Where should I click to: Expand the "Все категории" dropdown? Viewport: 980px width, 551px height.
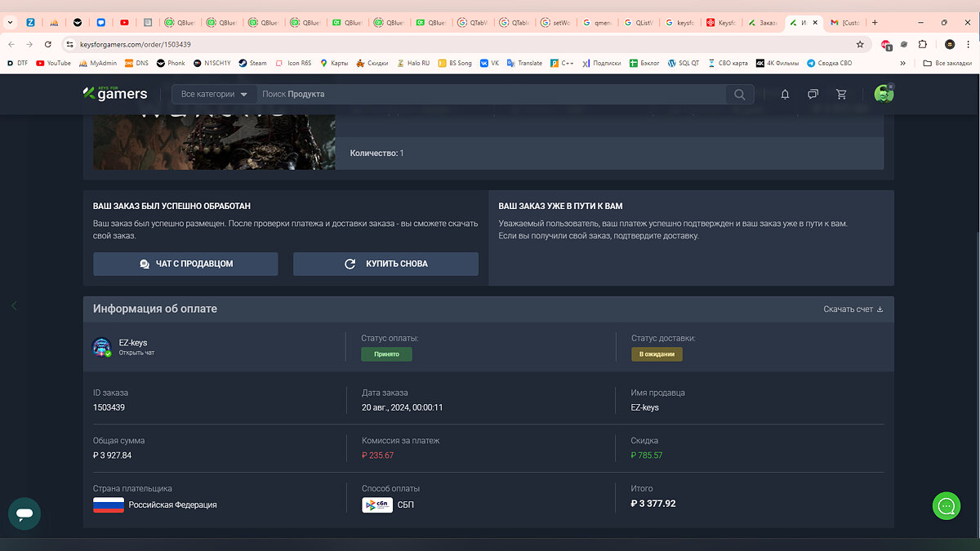[214, 95]
